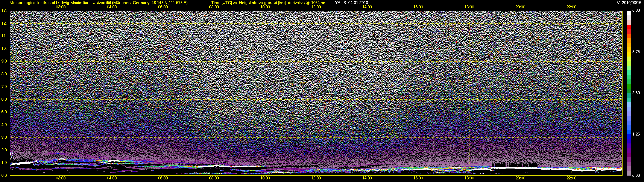The image size is (644, 182).
Task: Click the 11. km height axis label
Action: [x=4, y=36]
